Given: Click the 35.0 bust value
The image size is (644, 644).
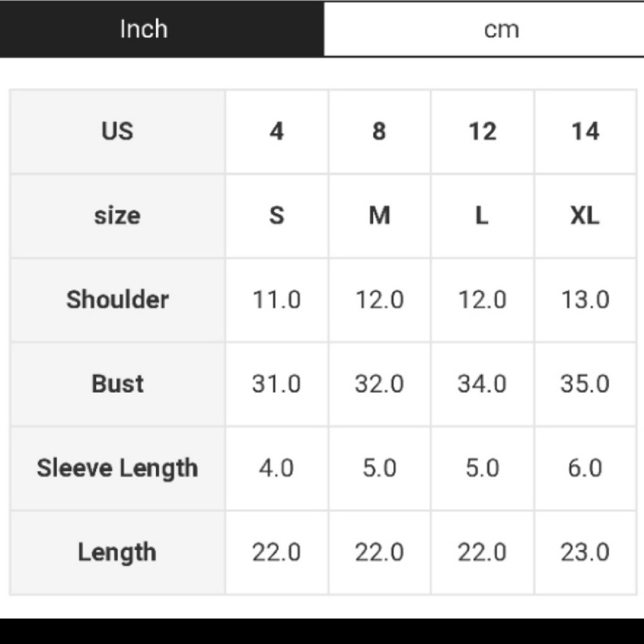Looking at the screenshot, I should pyautogui.click(x=585, y=384).
